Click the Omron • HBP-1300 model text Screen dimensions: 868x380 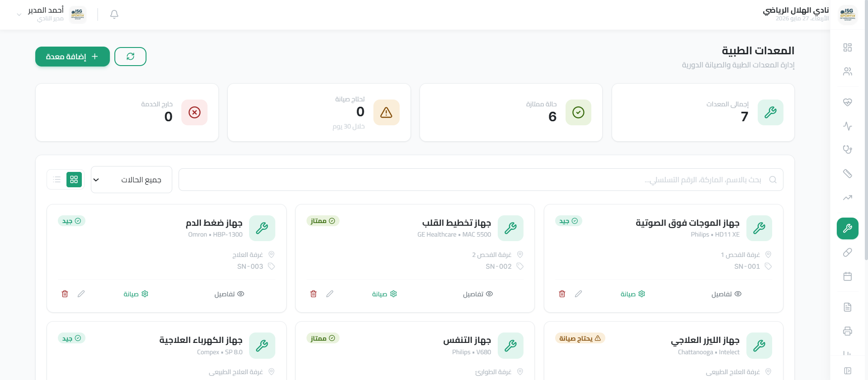coord(215,234)
